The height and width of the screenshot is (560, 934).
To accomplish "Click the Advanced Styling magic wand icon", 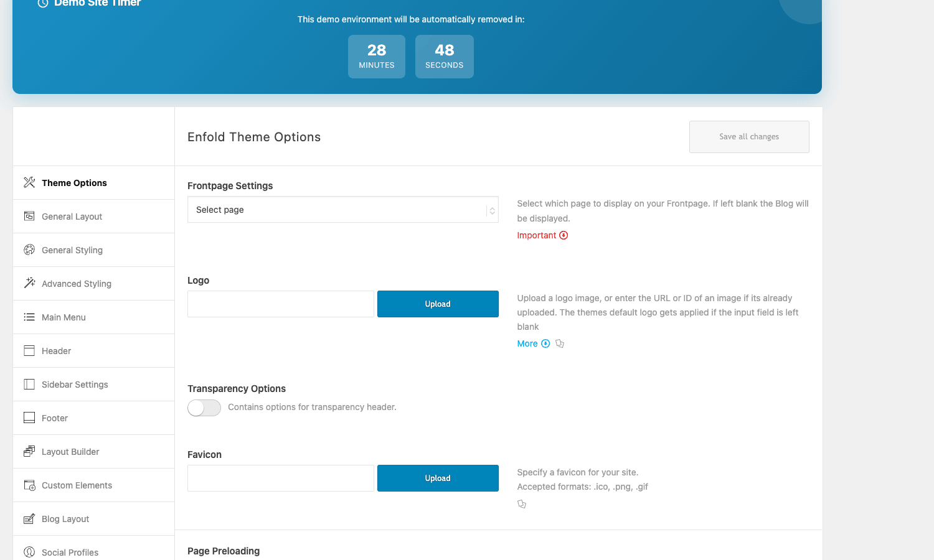I will point(29,283).
